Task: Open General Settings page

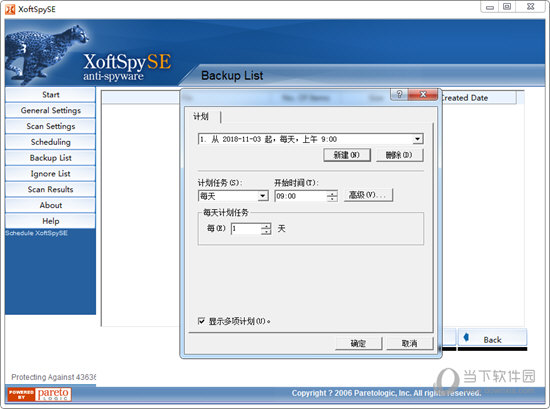Action: (50, 110)
